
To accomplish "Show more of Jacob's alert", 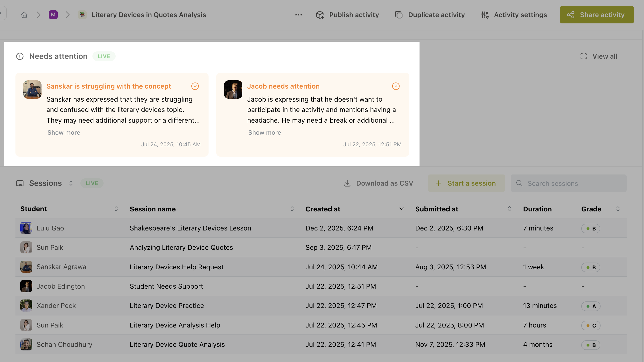I will [x=265, y=132].
